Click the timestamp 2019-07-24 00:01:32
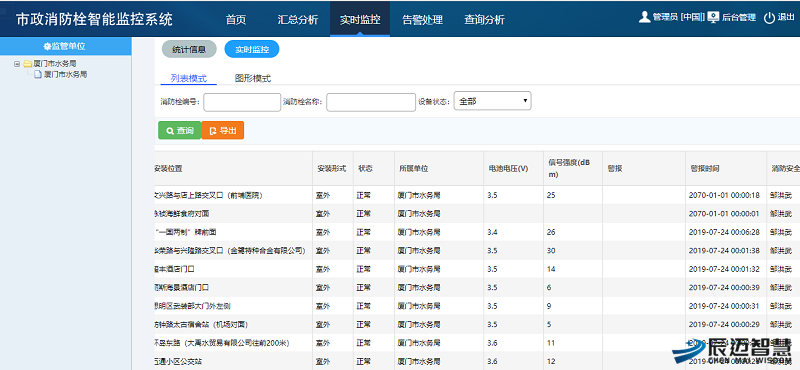Screen dimensions: 800x370 724,269
